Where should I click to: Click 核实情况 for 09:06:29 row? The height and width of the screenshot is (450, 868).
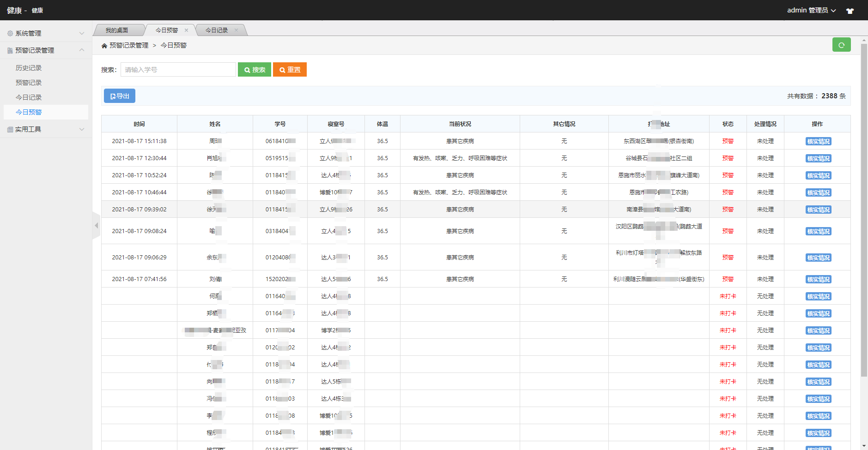[x=818, y=258]
